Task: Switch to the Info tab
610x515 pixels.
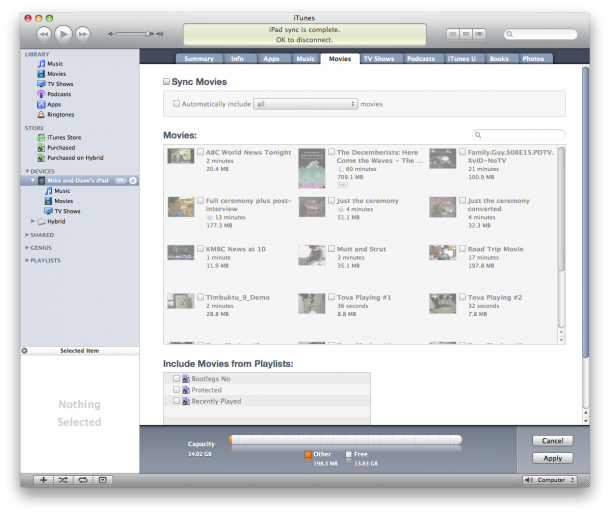Action: (237, 59)
